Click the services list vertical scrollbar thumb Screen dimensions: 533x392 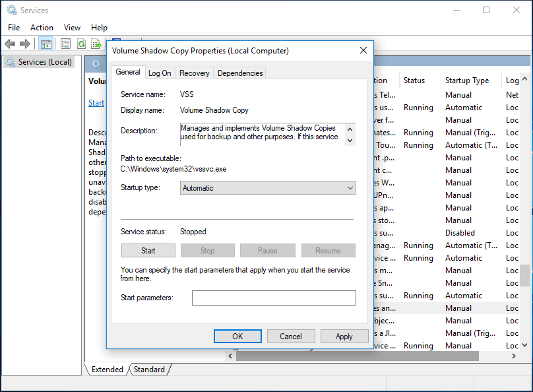click(x=525, y=275)
